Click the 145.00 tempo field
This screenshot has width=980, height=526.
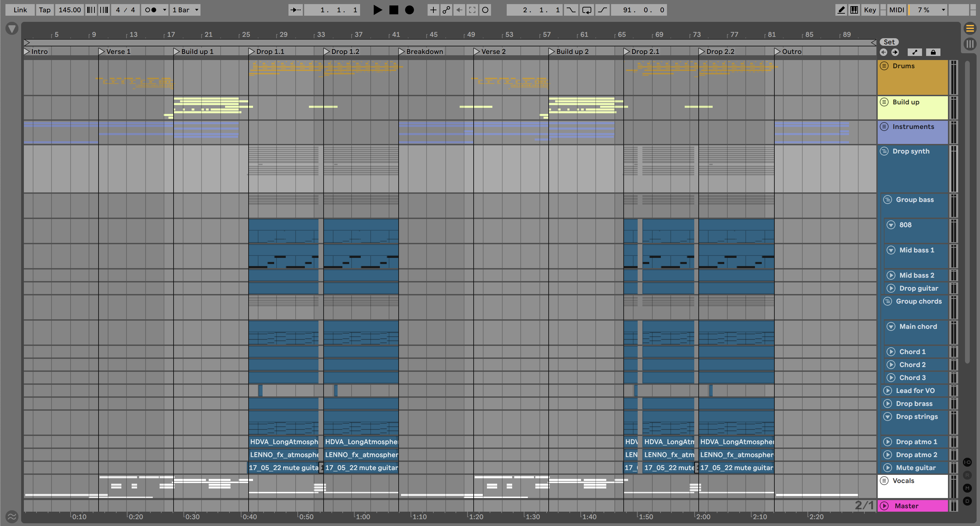pyautogui.click(x=70, y=10)
